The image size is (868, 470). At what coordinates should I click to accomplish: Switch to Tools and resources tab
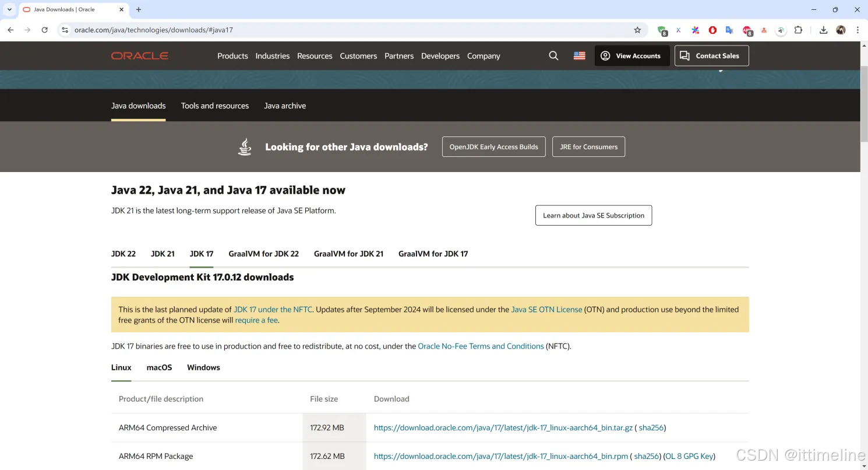pos(215,106)
